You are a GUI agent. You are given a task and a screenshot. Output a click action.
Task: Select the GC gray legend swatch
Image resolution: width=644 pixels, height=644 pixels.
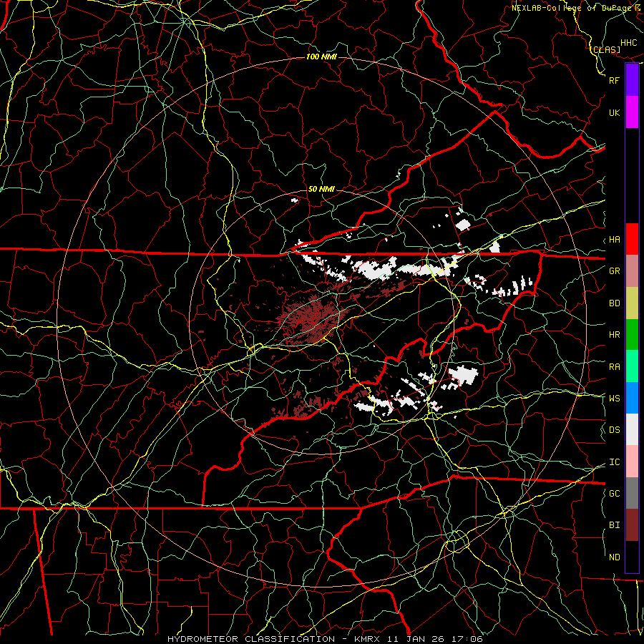(632, 493)
